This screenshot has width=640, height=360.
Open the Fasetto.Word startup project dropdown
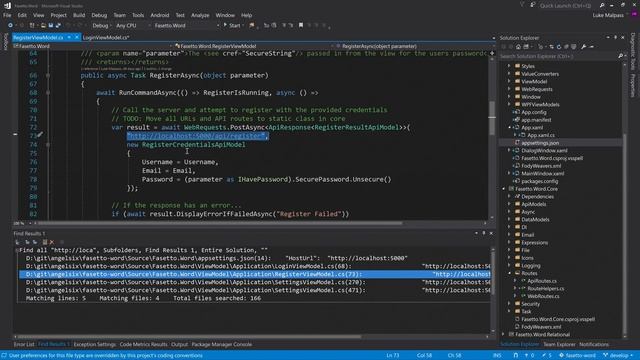[187, 25]
